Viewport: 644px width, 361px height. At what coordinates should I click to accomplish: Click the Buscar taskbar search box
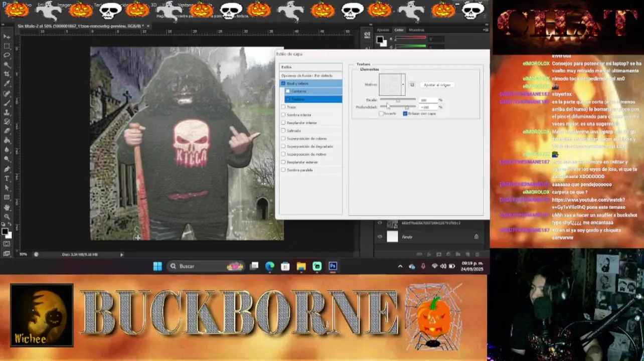click(207, 266)
